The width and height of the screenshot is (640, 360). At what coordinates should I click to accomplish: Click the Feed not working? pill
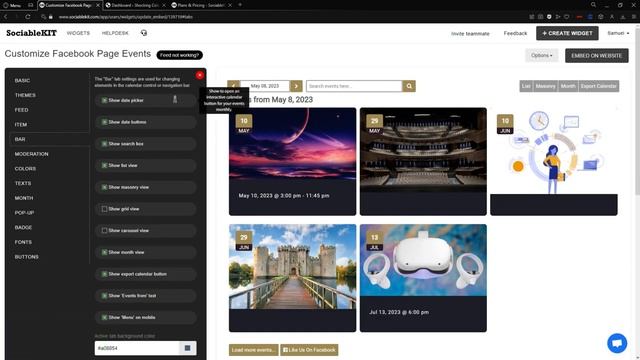pos(180,55)
